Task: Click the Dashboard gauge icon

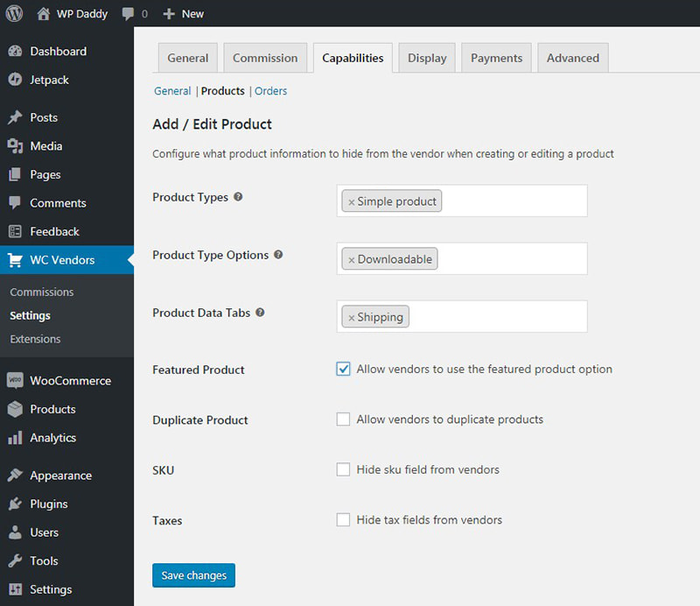Action: click(x=15, y=52)
